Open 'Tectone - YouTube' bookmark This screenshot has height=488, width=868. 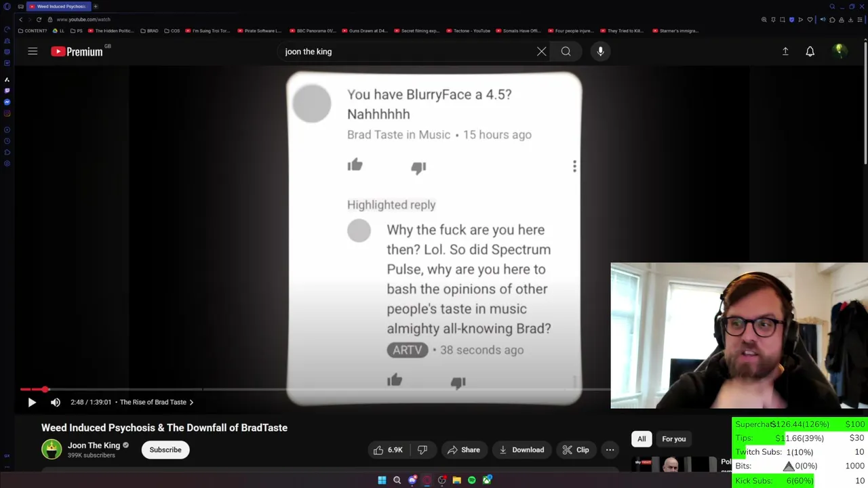point(468,30)
